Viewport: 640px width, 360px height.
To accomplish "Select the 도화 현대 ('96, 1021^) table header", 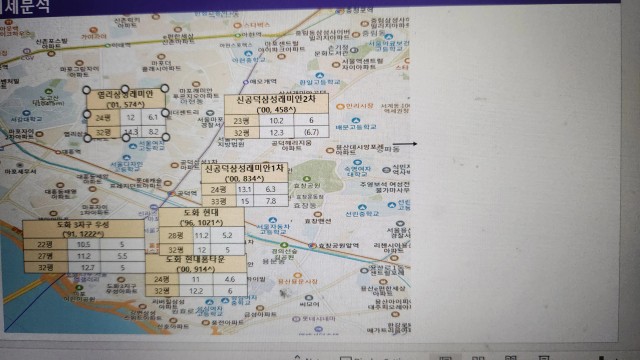I will pyautogui.click(x=202, y=218).
